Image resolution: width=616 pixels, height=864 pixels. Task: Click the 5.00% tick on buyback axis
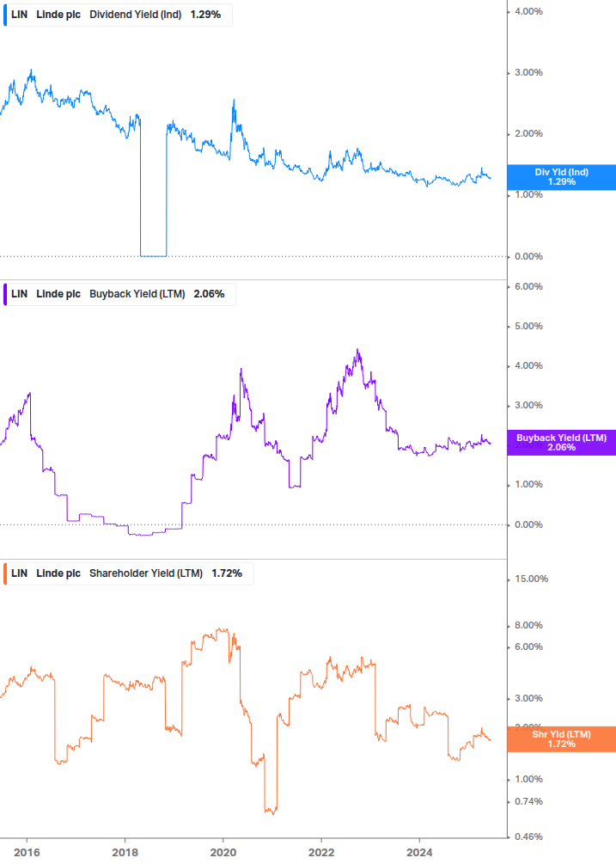tap(528, 326)
